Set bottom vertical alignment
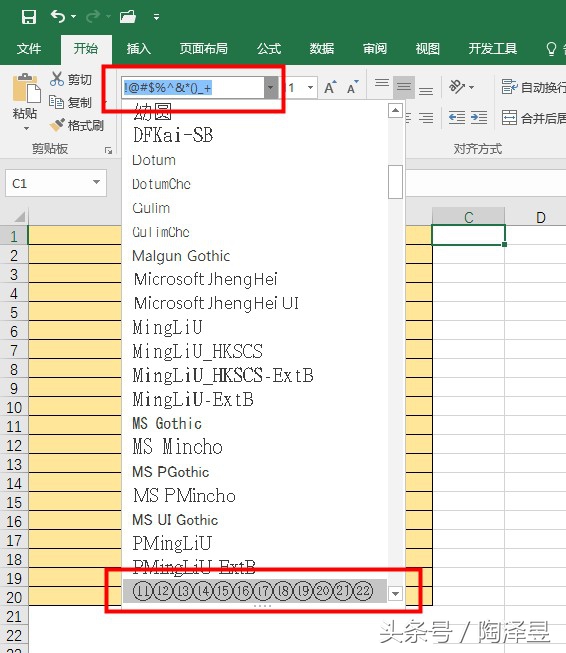This screenshot has height=653, width=566. pyautogui.click(x=426, y=90)
